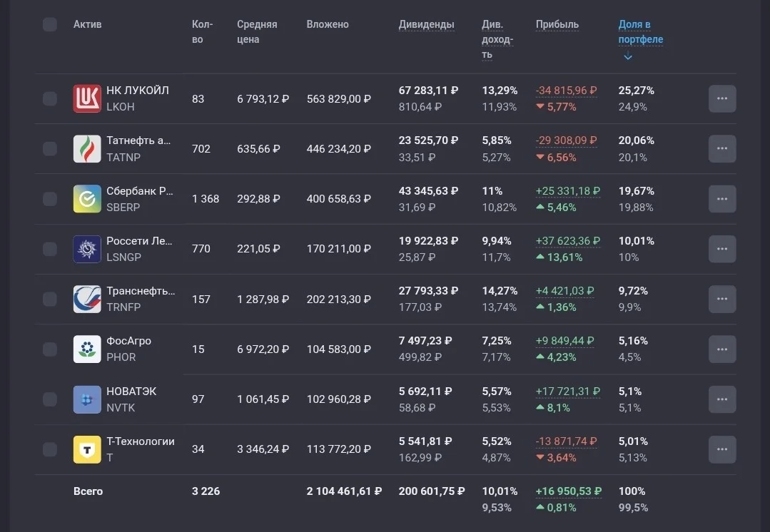This screenshot has height=532, width=770.
Task: Click sort arrow under Доля в портфеле
Action: (627, 56)
